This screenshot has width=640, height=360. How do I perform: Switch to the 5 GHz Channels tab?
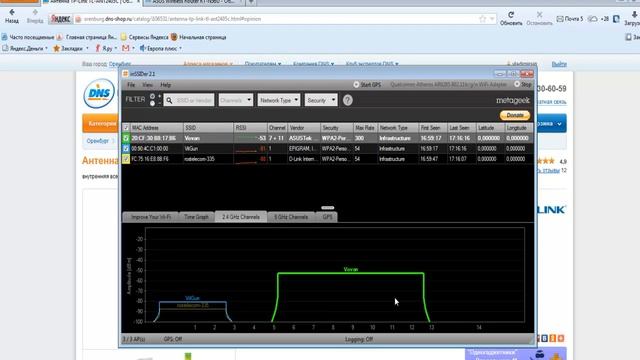pos(291,217)
